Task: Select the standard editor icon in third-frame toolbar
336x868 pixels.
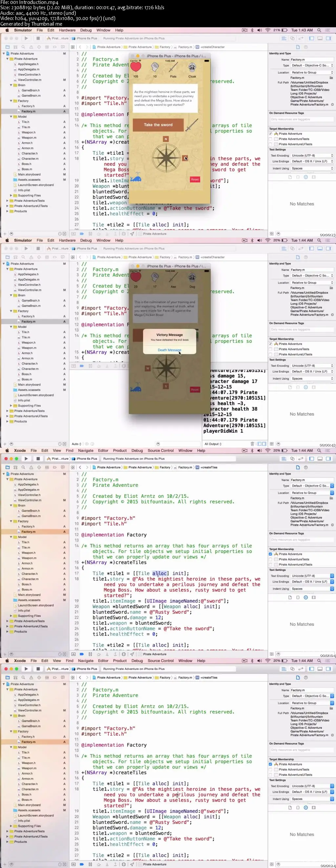Action: click(284, 458)
